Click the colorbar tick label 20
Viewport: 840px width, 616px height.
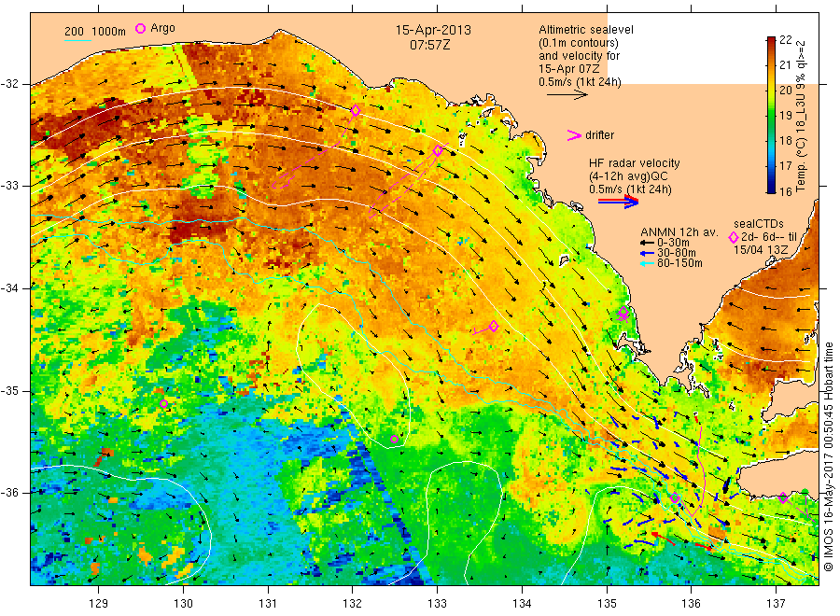[x=785, y=90]
